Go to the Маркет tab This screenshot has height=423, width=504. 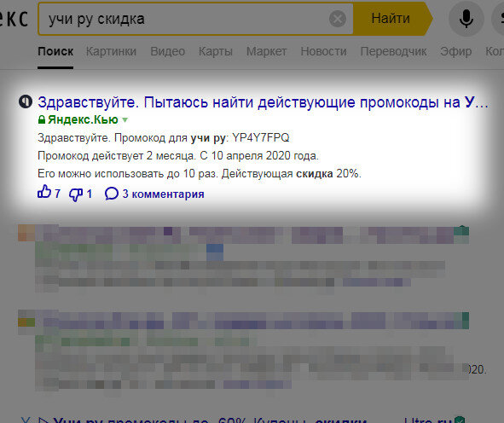tap(266, 51)
